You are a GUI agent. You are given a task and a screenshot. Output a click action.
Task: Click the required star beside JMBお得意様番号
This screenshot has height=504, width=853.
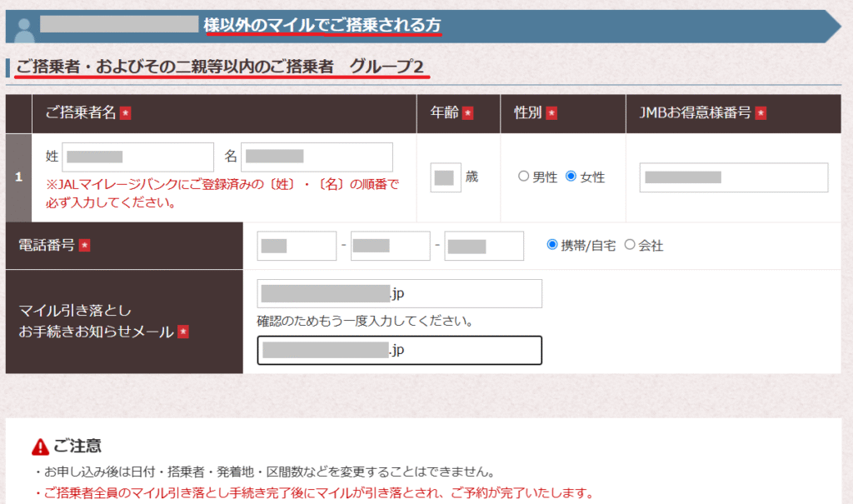coord(761,113)
